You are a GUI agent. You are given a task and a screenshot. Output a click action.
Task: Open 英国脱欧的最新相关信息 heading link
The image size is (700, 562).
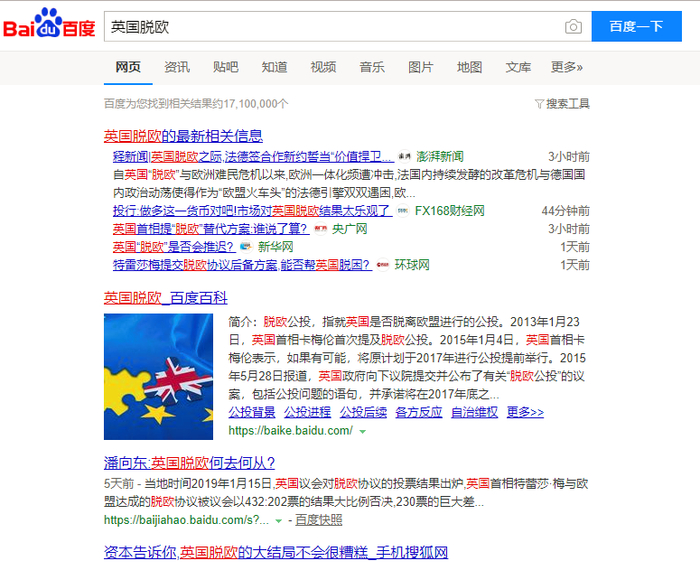[x=183, y=136]
